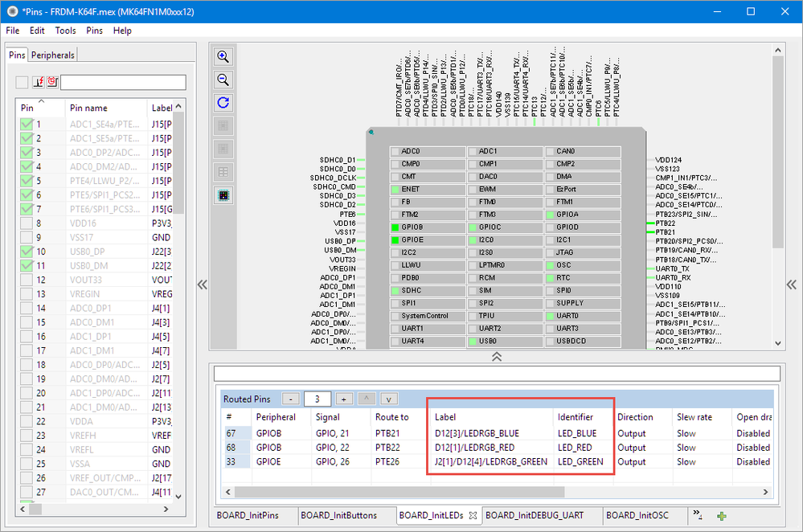The image size is (803, 532).
Task: Uncheck pin 10 USB0_DP checkbox
Action: [27, 252]
